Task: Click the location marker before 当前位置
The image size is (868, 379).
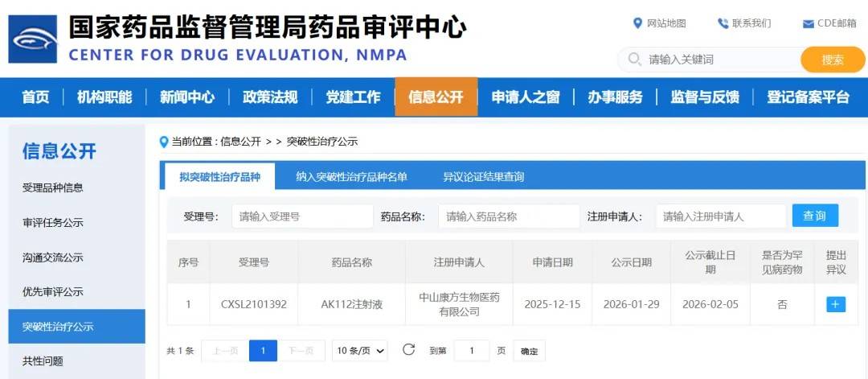Action: click(164, 142)
